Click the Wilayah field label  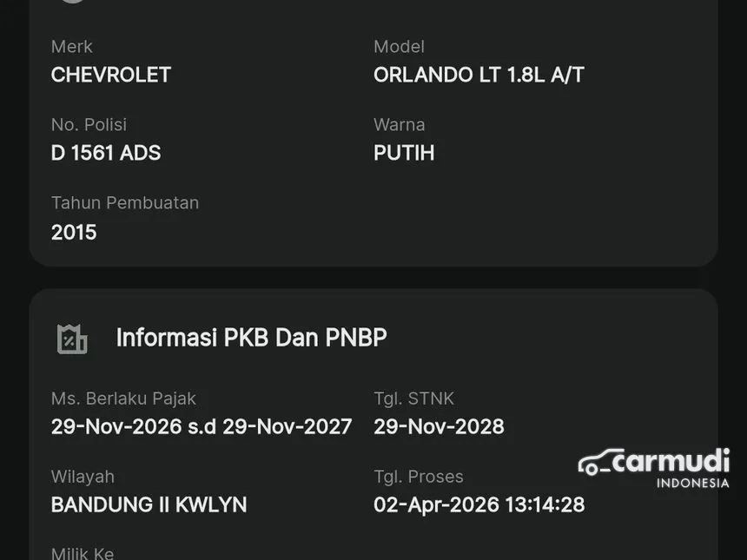click(x=83, y=477)
